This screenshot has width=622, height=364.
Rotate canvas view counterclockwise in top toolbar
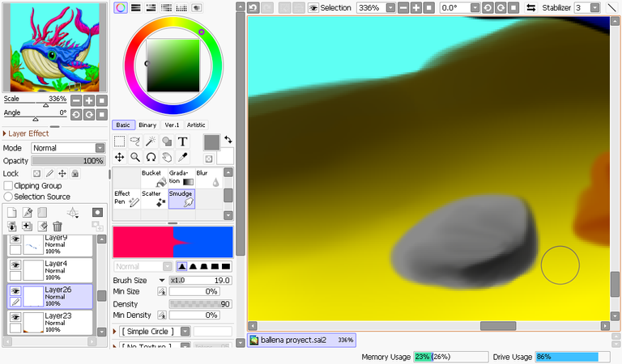tap(488, 7)
